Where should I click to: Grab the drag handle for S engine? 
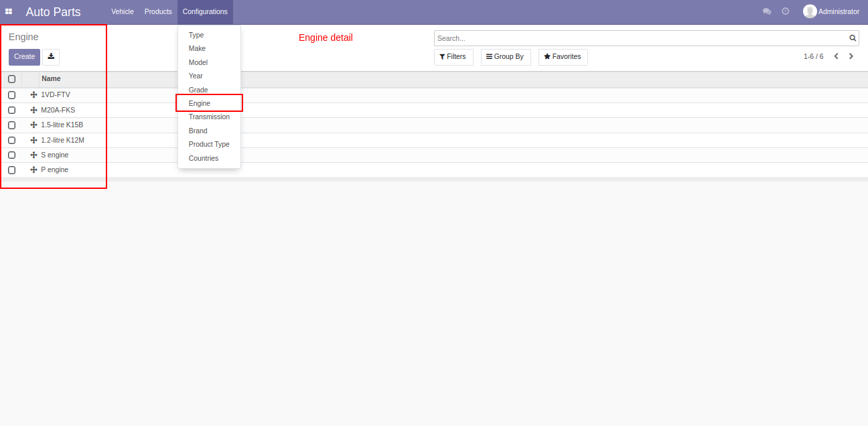(x=33, y=155)
